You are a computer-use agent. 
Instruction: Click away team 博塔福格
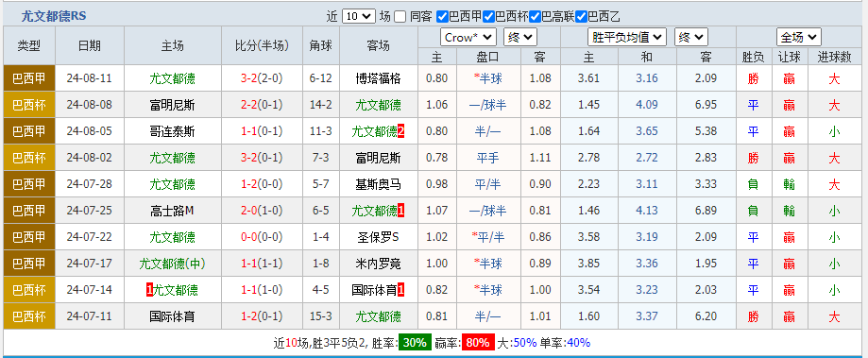[x=378, y=78]
